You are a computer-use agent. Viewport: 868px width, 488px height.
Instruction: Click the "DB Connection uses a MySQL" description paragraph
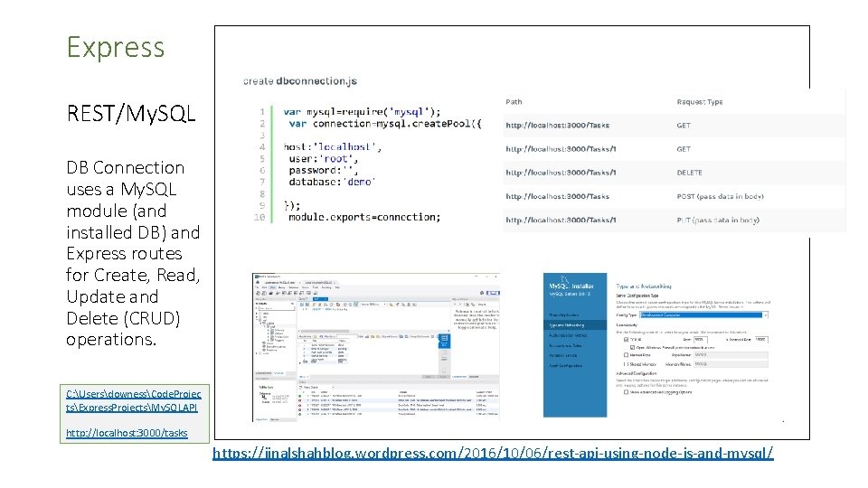pos(133,253)
